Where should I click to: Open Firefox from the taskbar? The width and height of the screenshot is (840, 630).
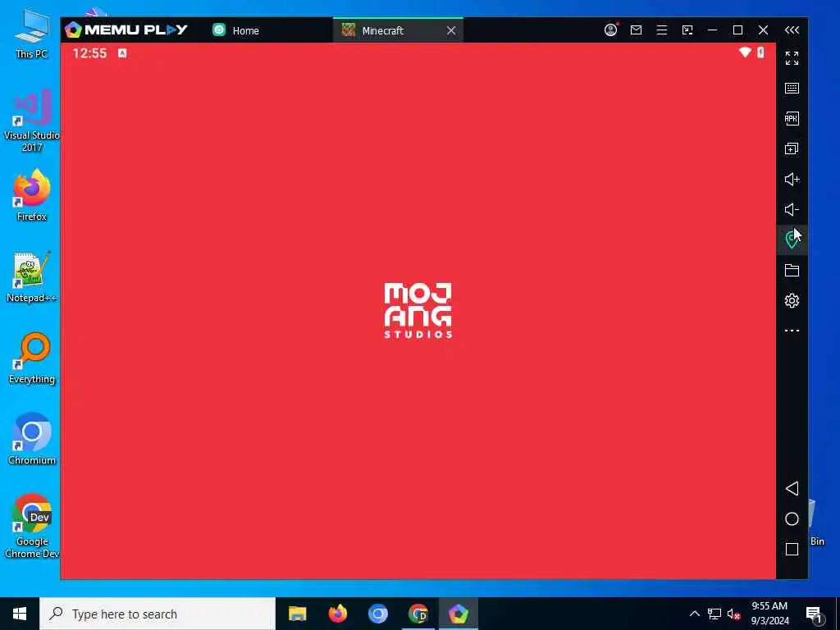(x=337, y=614)
